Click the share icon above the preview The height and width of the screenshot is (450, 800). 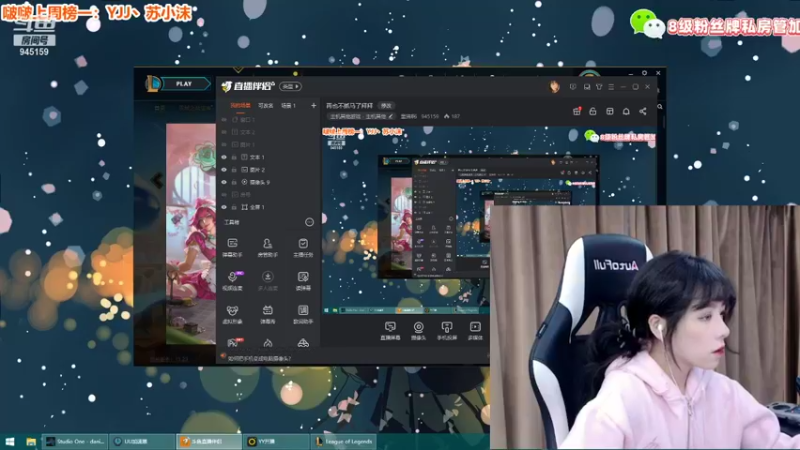(643, 111)
